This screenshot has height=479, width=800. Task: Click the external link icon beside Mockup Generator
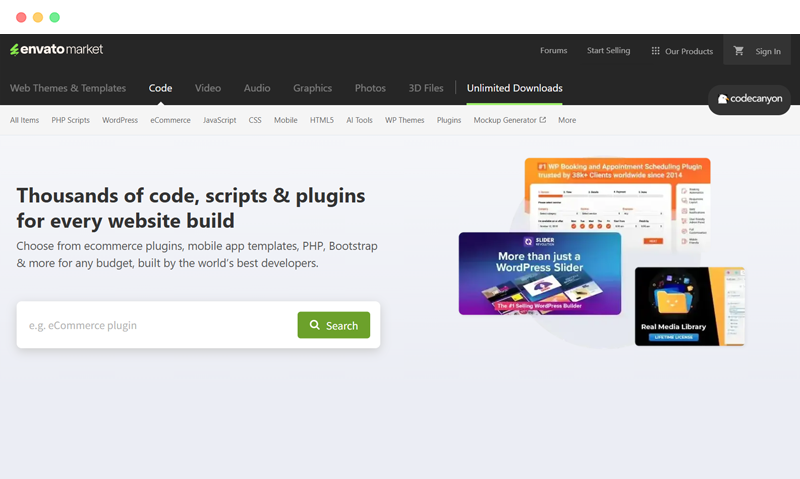tap(543, 120)
